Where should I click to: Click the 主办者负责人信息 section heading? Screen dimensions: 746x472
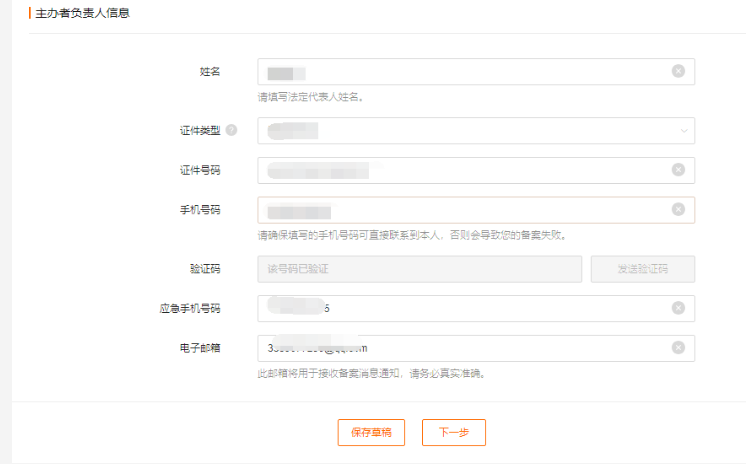click(82, 14)
